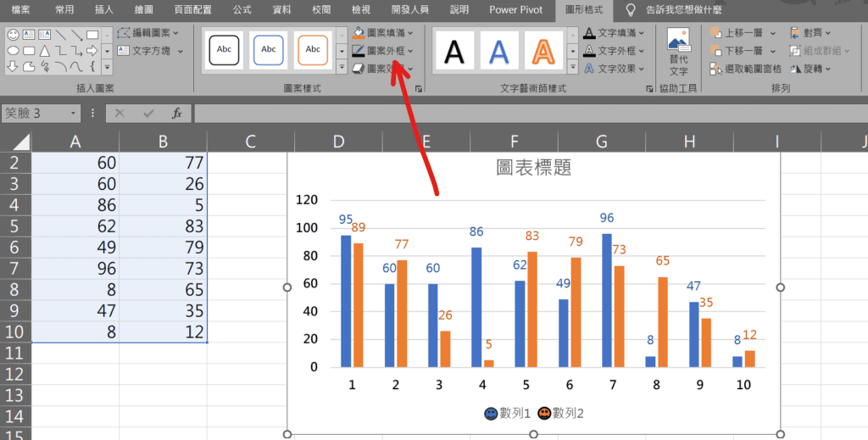
Task: Expand the shapes gallery more button
Action: click(x=108, y=68)
